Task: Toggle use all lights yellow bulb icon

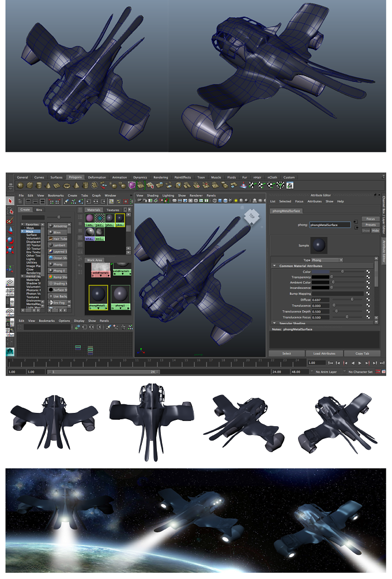Action: [x=236, y=201]
